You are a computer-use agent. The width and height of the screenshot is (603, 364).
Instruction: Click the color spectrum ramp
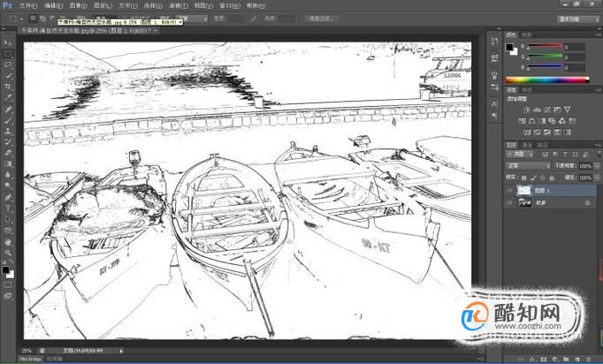[x=546, y=80]
